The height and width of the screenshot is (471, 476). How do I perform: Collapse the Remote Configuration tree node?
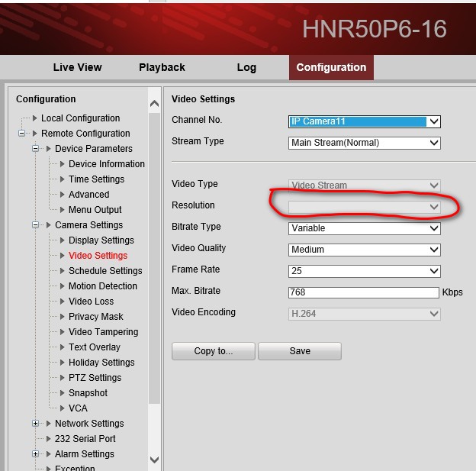tap(22, 134)
